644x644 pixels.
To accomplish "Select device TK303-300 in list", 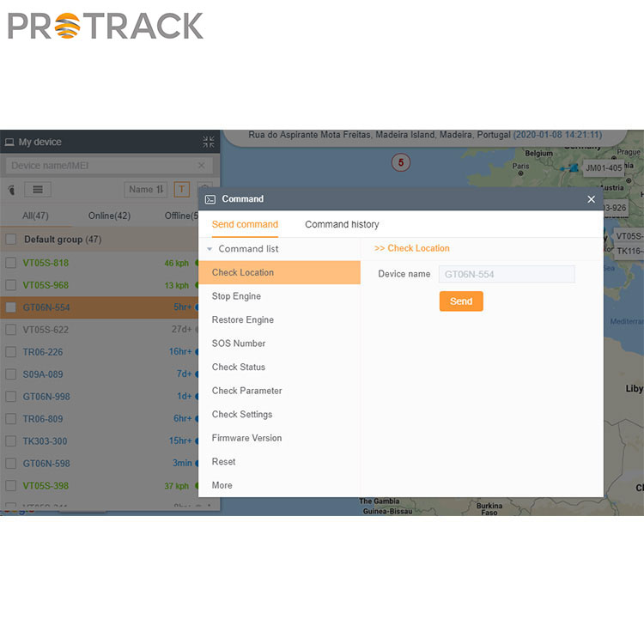I will pos(45,441).
